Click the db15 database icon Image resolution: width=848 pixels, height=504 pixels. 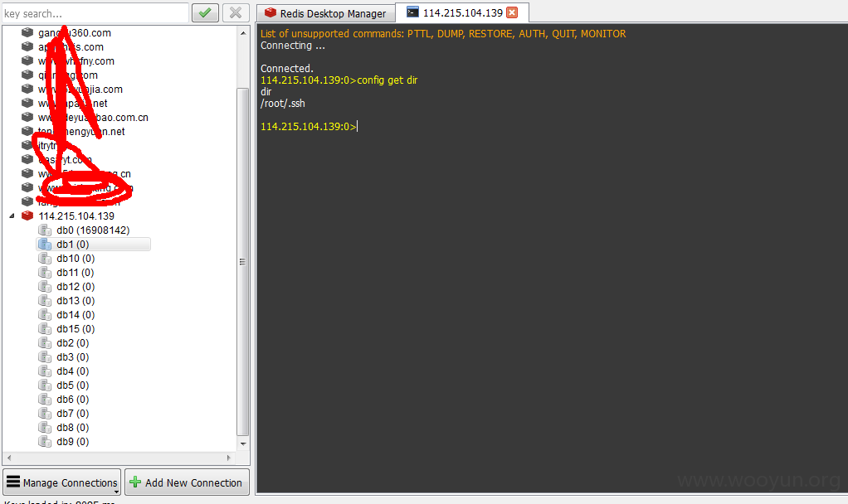pos(45,328)
